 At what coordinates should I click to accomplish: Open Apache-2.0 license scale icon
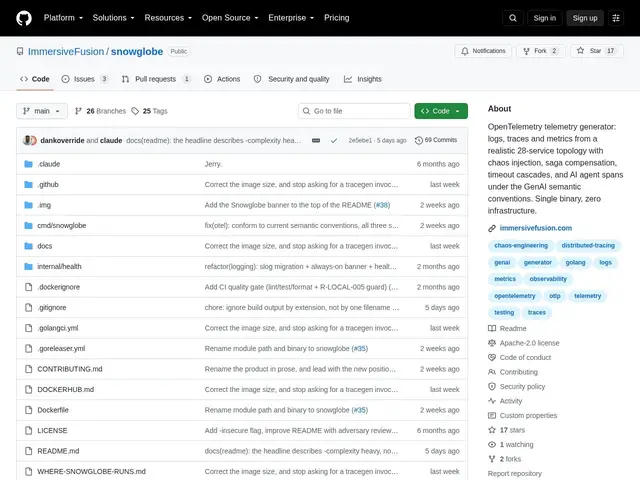(x=492, y=343)
